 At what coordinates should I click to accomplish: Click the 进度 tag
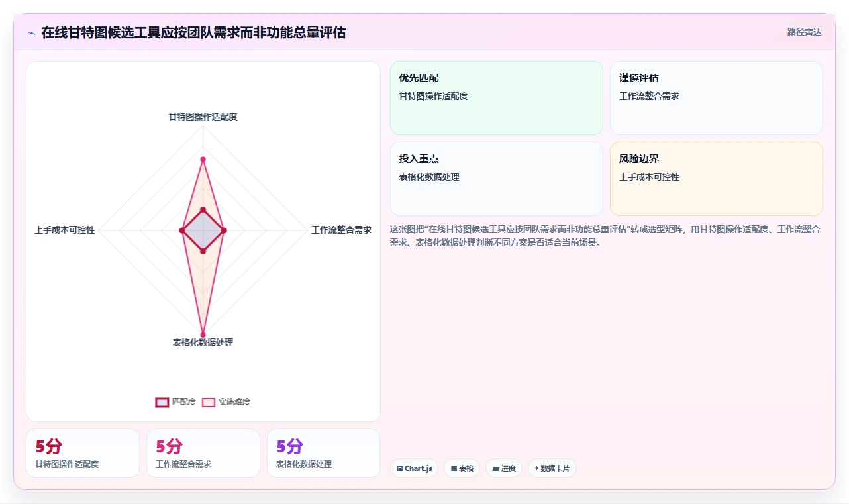[504, 468]
